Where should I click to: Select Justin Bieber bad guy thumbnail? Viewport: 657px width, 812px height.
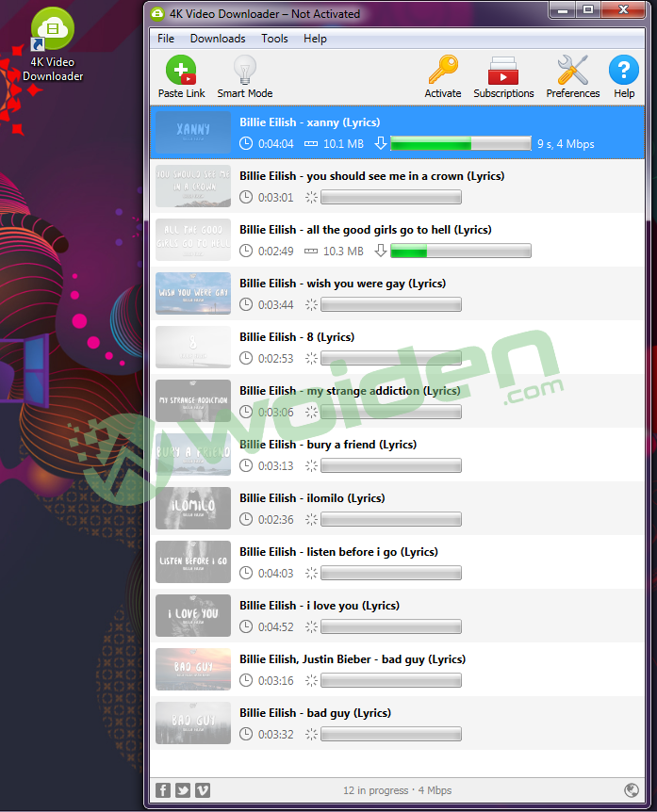coord(193,669)
